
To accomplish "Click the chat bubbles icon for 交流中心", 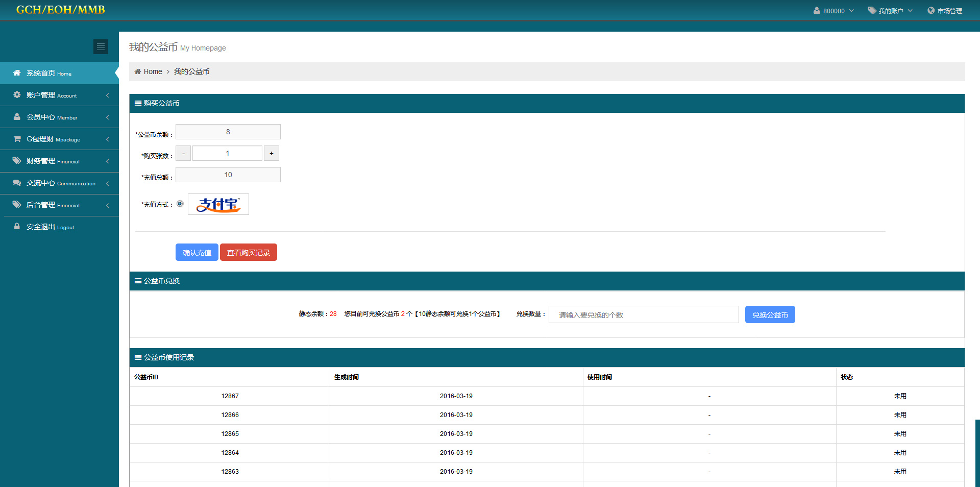I will 17,183.
